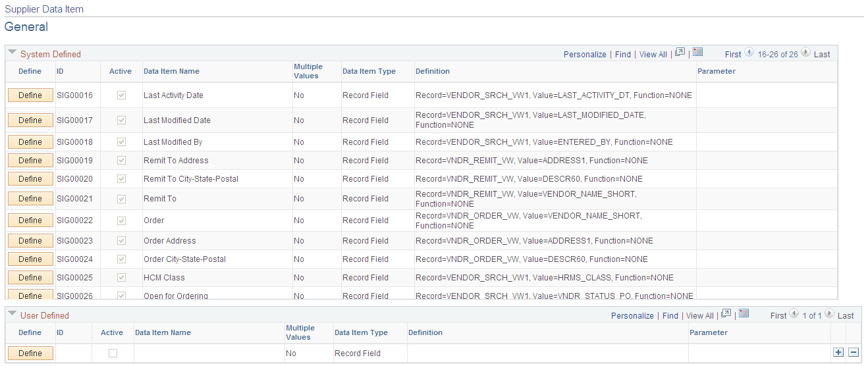This screenshot has height=366, width=868.
Task: Download User Defined grid to spreadsheet icon
Action: (x=744, y=314)
